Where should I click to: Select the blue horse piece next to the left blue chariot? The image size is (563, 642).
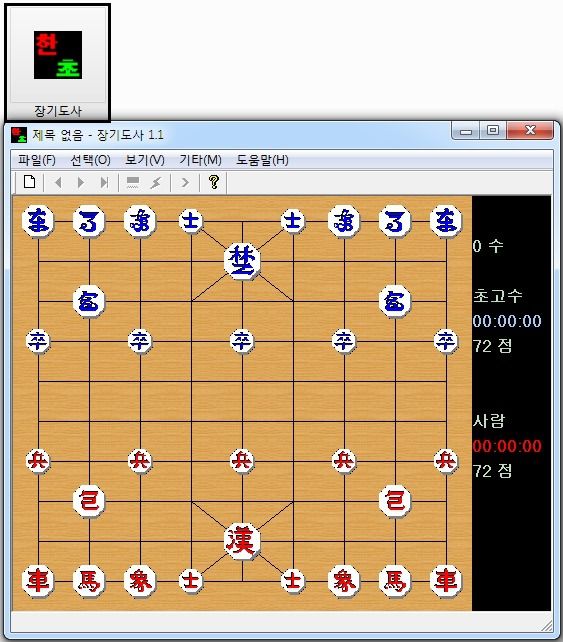[x=89, y=221]
